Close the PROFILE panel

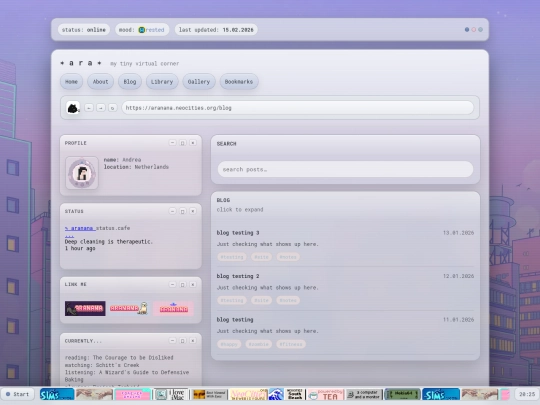193,143
